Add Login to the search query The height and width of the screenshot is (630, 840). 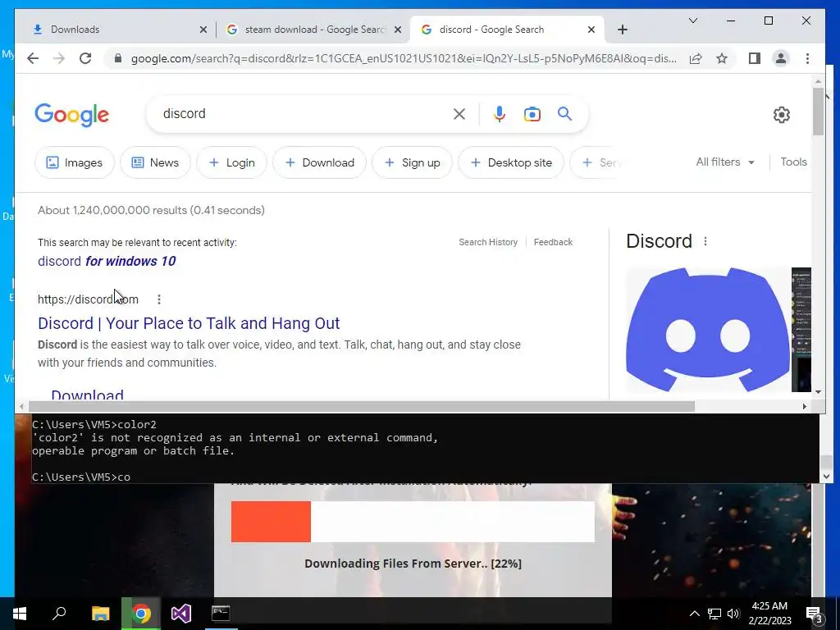[x=231, y=162]
